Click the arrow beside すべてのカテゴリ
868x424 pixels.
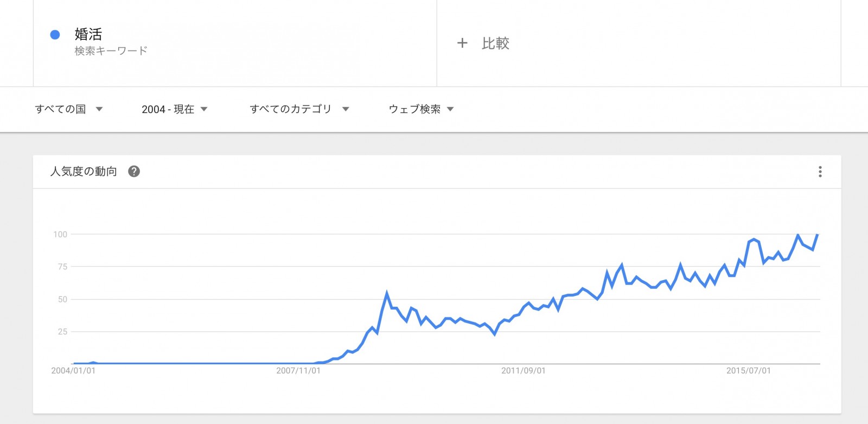(x=346, y=109)
